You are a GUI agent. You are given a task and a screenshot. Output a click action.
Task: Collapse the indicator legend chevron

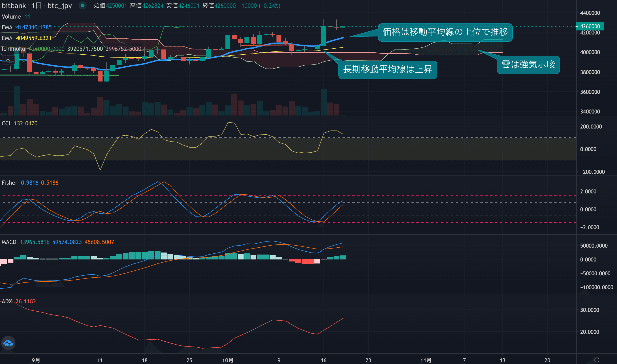tap(8, 60)
